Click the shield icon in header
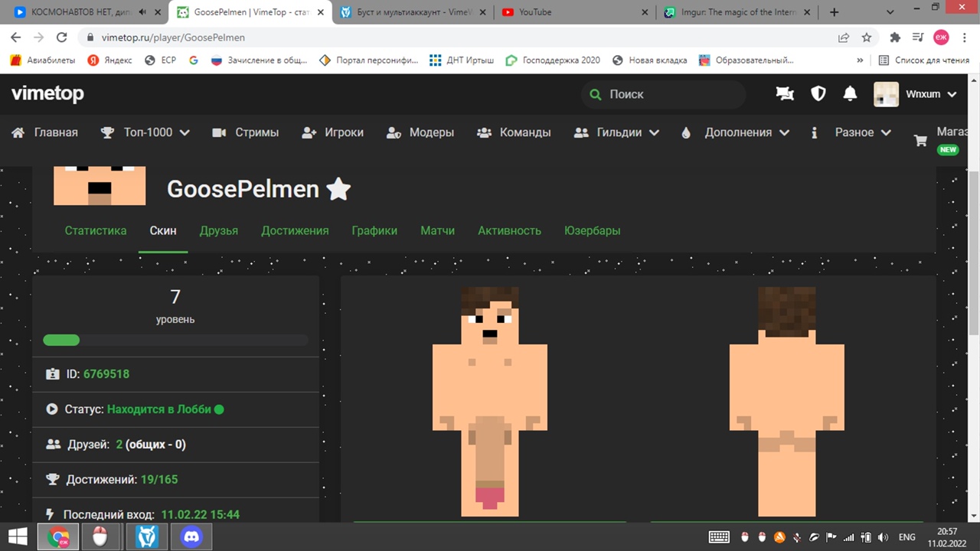This screenshot has height=551, width=980. (818, 94)
